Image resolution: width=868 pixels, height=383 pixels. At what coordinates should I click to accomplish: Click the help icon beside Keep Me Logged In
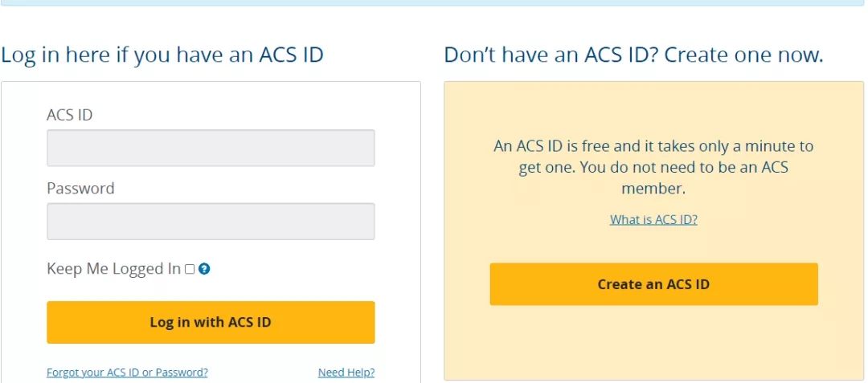pos(204,269)
